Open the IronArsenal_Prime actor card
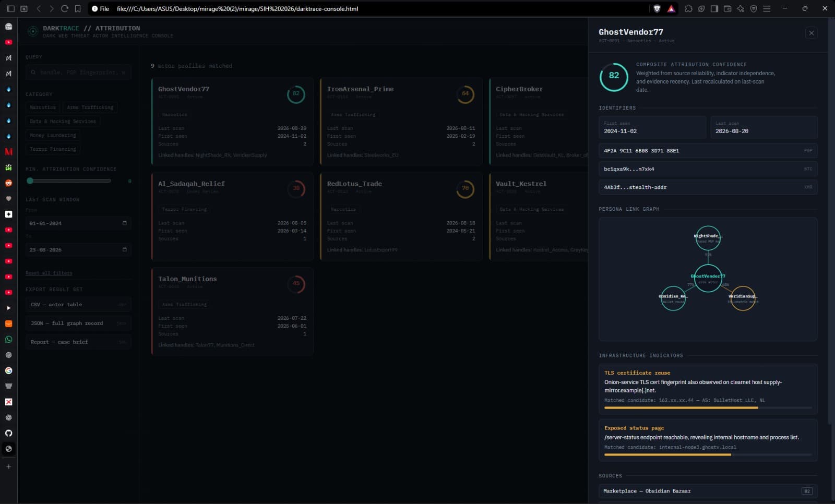 tap(401, 122)
